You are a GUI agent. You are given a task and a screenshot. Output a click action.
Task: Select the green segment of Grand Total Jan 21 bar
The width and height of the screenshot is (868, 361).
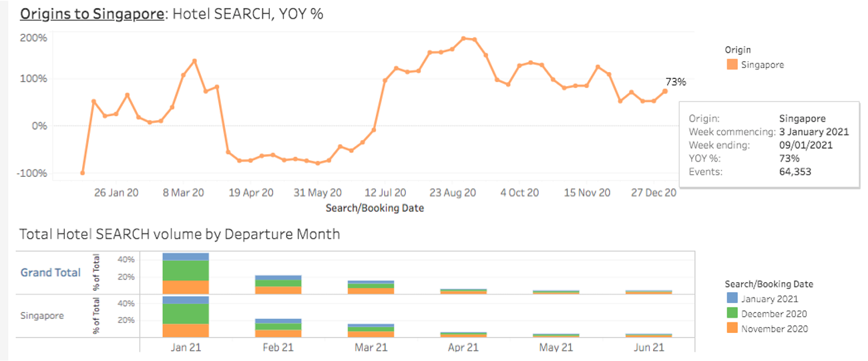[186, 270]
